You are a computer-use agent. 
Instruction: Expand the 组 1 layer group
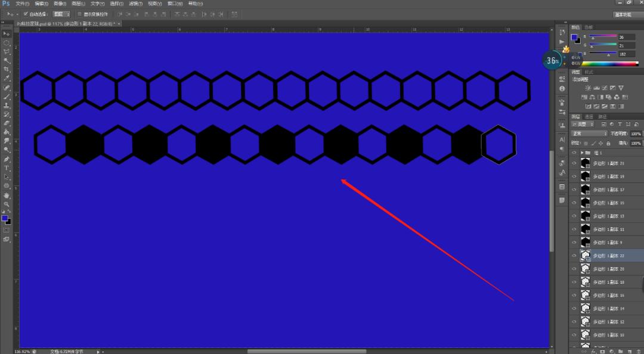pyautogui.click(x=582, y=153)
